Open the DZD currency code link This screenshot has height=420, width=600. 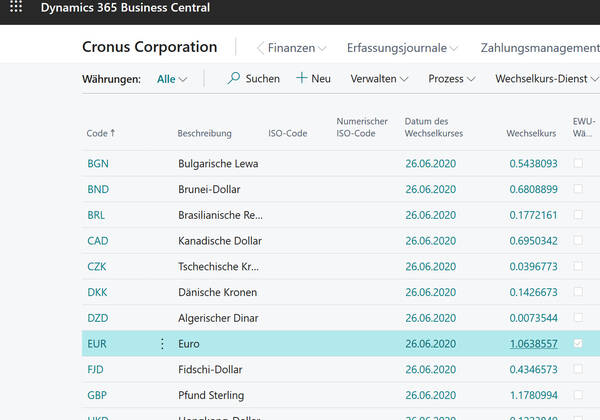pyautogui.click(x=98, y=318)
